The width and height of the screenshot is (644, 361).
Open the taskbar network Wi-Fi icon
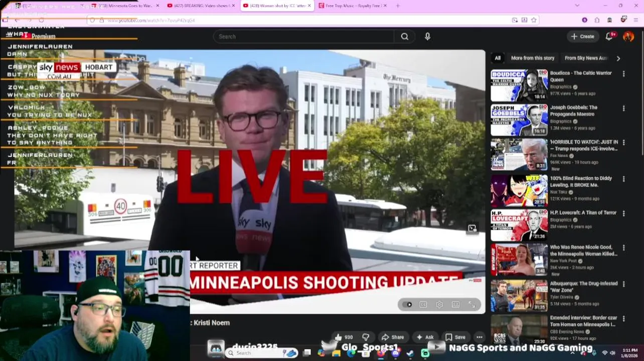pos(604,353)
